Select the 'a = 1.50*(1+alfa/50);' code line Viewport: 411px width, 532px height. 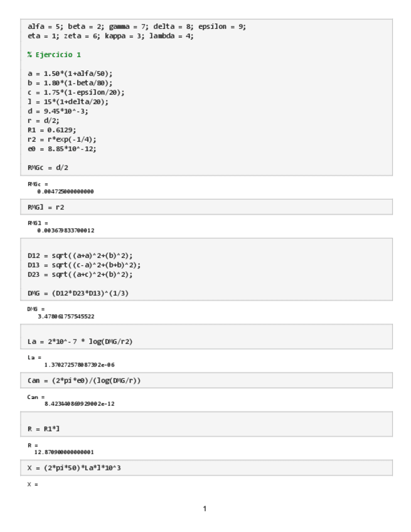(x=70, y=73)
